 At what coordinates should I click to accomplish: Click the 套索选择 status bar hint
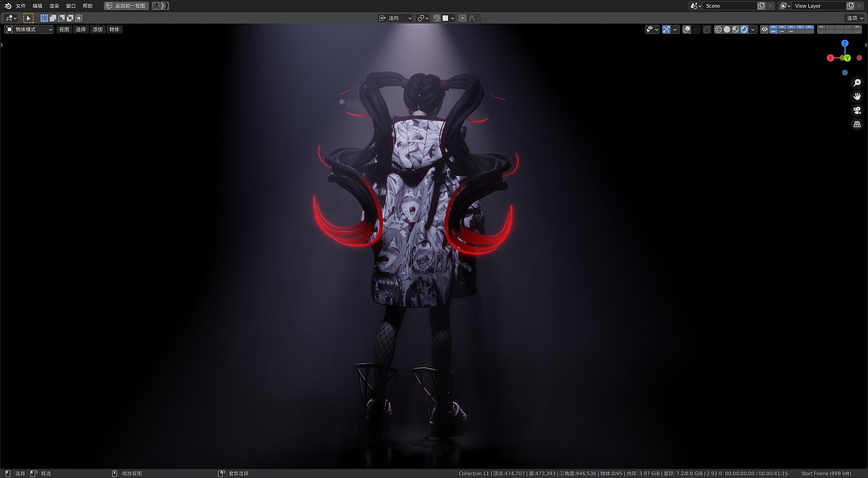tap(238, 473)
